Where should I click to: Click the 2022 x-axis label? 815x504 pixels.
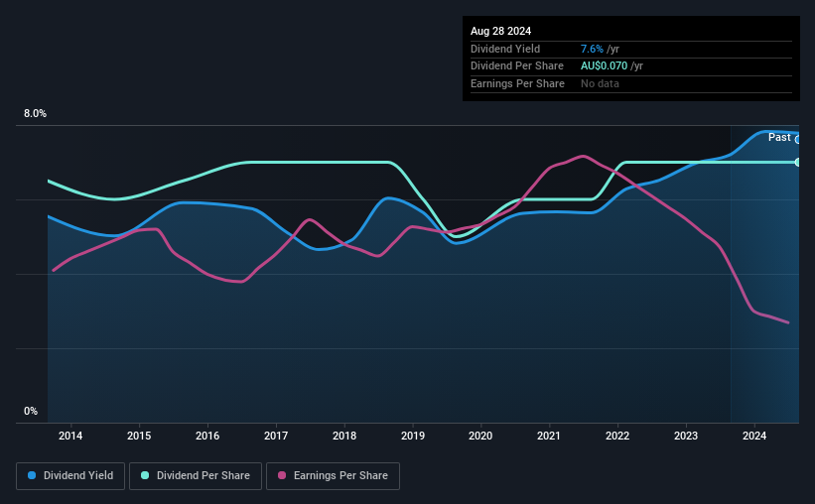click(x=617, y=436)
